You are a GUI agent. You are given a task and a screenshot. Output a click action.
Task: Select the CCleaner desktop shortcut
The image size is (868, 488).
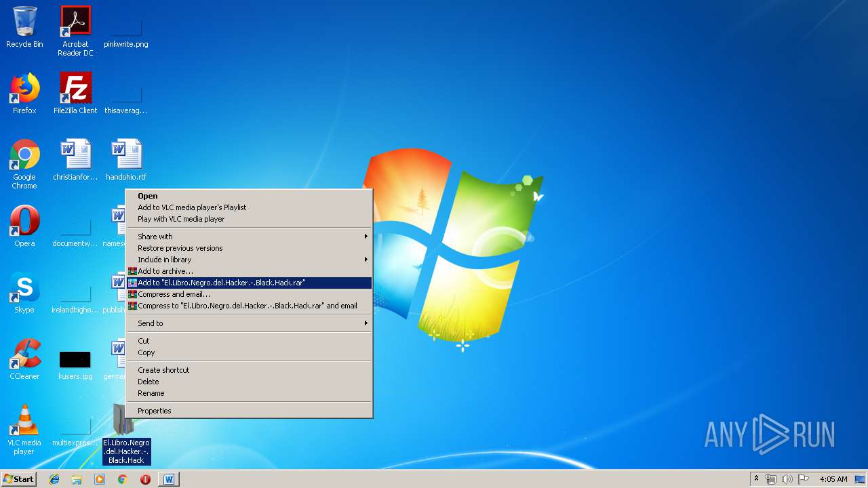[24, 359]
